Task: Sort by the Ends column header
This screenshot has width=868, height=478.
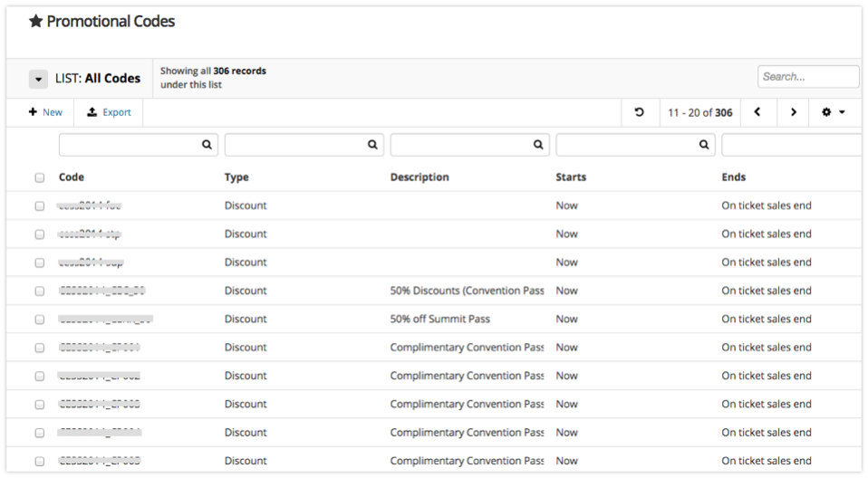Action: (733, 177)
